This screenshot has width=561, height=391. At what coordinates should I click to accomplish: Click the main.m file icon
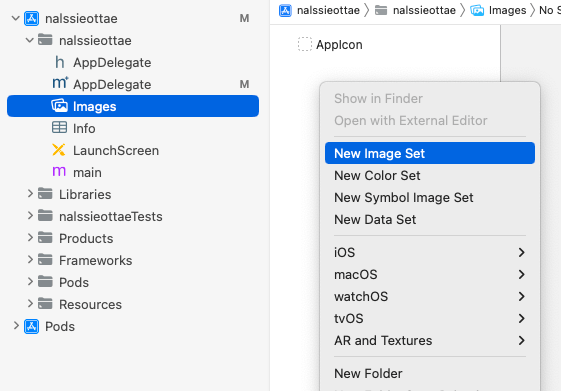pos(59,171)
